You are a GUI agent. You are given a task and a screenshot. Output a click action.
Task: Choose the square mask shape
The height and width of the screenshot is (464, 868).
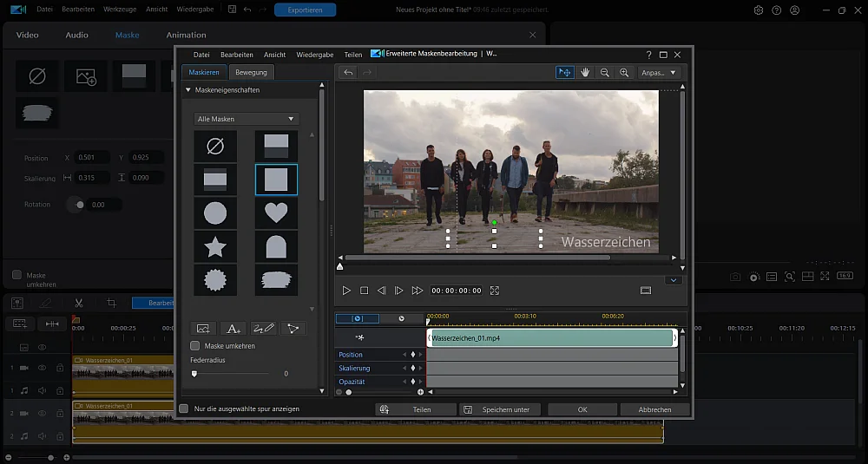(276, 180)
